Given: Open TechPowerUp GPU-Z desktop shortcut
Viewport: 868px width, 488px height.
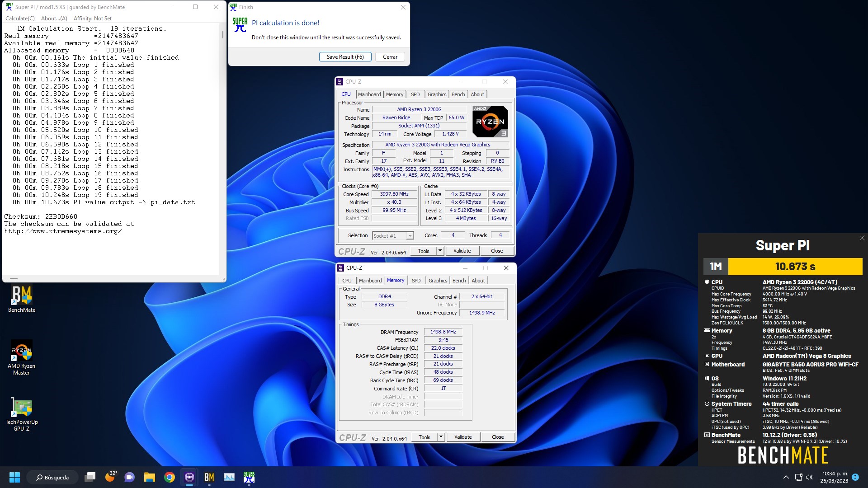Looking at the screenshot, I should click(21, 414).
